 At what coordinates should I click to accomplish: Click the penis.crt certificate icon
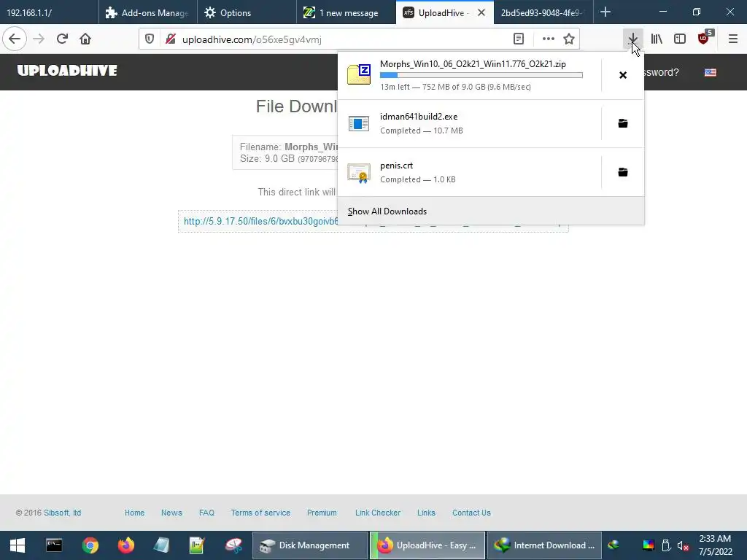pyautogui.click(x=359, y=173)
